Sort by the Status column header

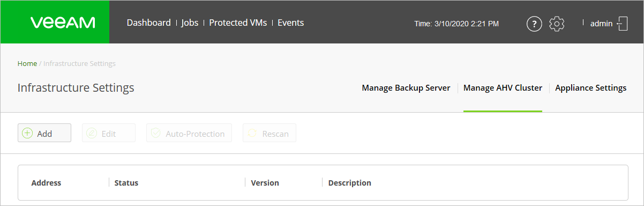126,183
